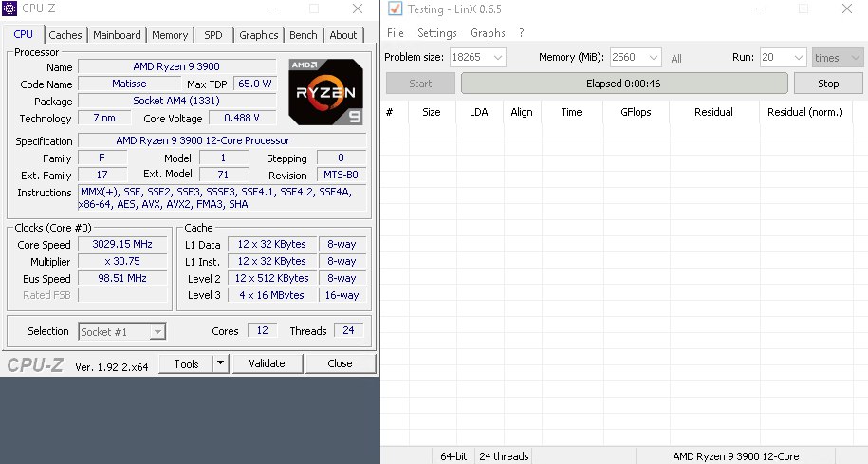The width and height of the screenshot is (868, 464).
Task: Click the Ver. 1.92.2.x64 version text
Action: [x=112, y=366]
